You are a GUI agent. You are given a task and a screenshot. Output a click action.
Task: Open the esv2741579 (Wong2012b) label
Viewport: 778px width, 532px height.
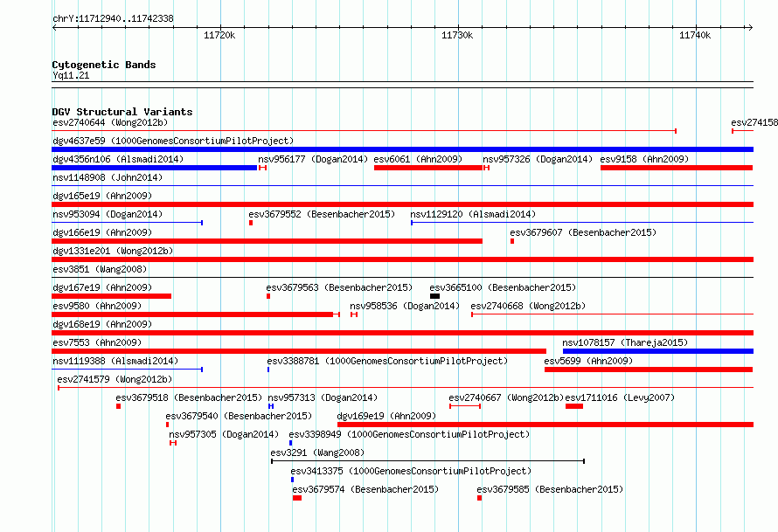click(x=115, y=379)
